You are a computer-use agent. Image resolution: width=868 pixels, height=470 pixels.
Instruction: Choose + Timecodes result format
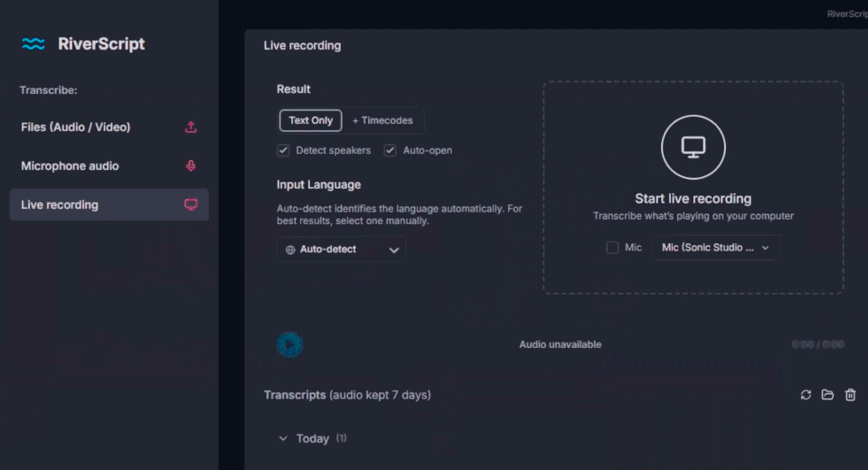[x=382, y=120]
